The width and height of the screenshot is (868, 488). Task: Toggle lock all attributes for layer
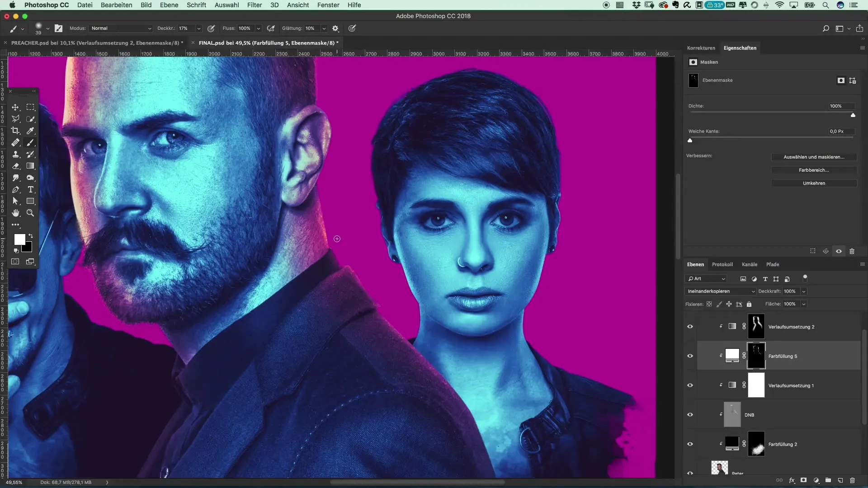tap(749, 304)
